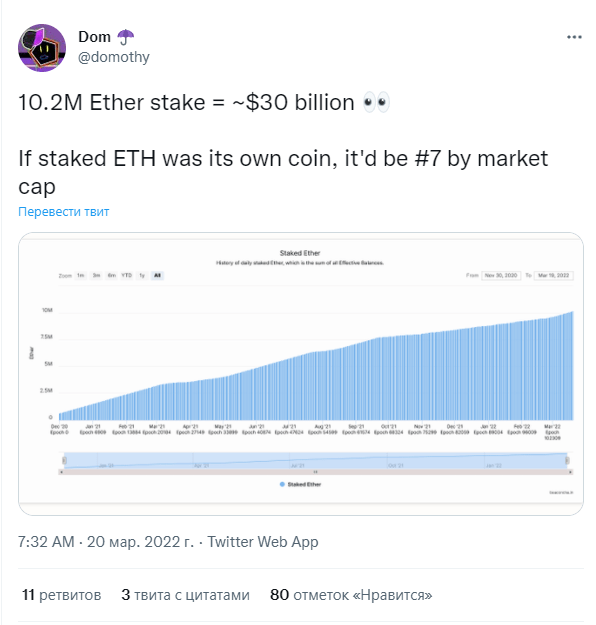This screenshot has width=596, height=625.
Task: Open the @domothy handle link
Action: click(114, 57)
